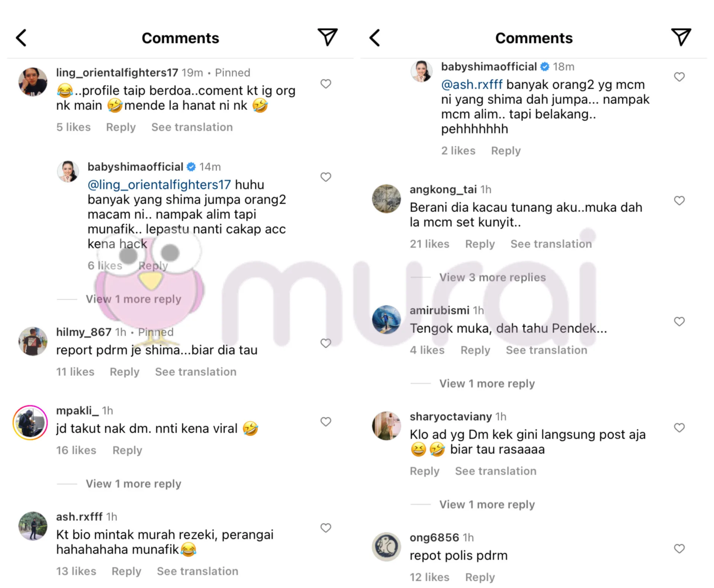This screenshot has height=588, width=714.
Task: Heart ong6856's repot polis pdrm comment
Action: [679, 549]
